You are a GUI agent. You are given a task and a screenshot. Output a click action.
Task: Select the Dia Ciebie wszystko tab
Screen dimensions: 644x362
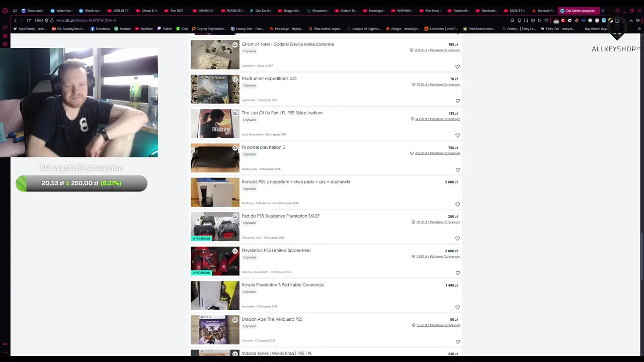coord(578,11)
